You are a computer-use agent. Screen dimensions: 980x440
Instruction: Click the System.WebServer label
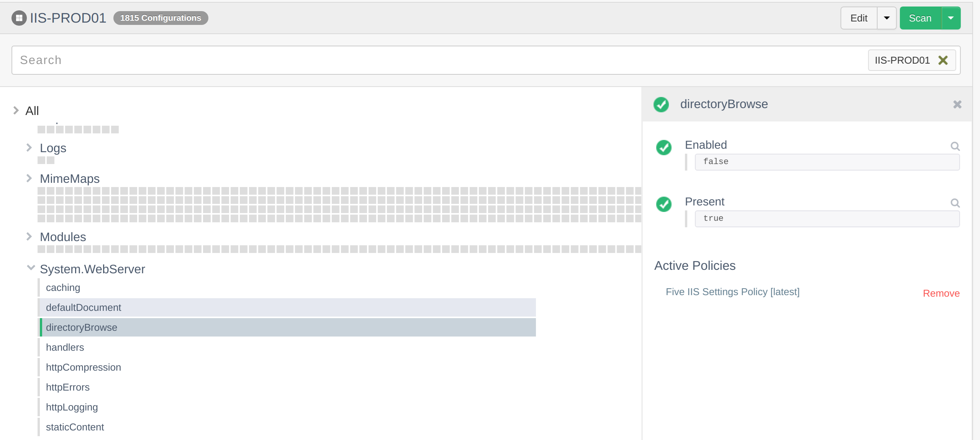click(x=92, y=269)
